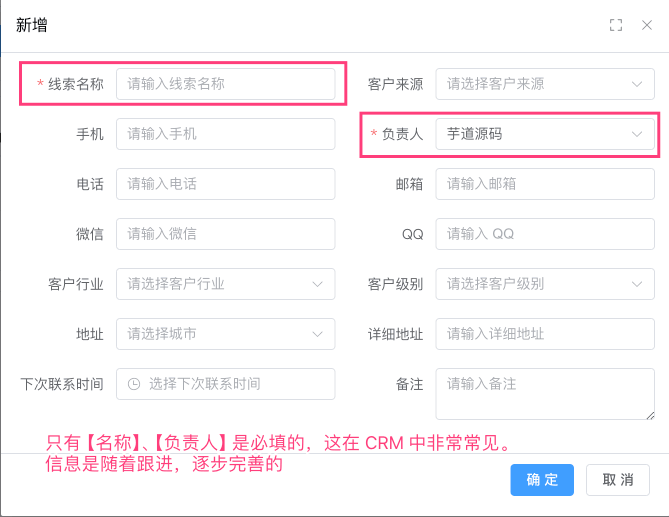Click the 线索名称 input field
This screenshot has width=669, height=517.
(225, 84)
